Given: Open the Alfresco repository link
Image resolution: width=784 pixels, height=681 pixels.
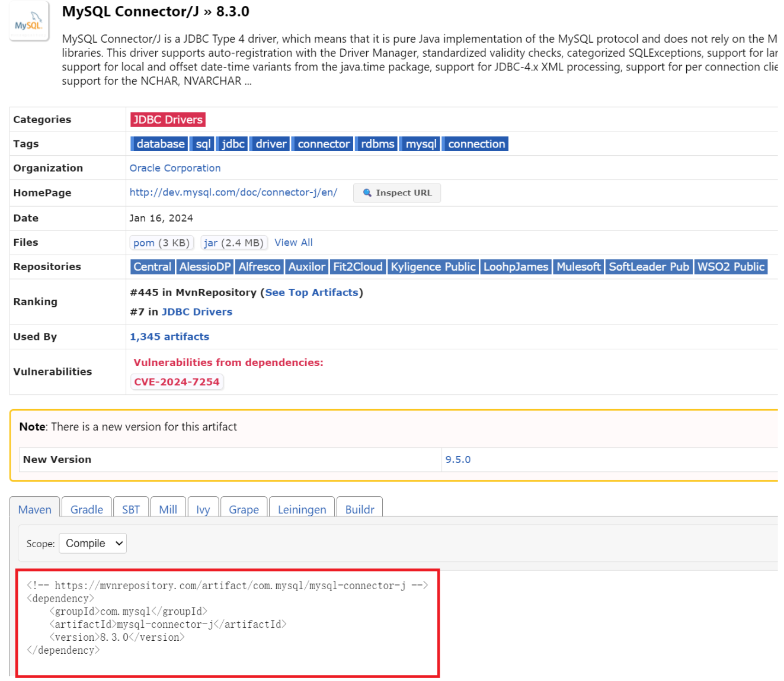Looking at the screenshot, I should click(x=259, y=267).
